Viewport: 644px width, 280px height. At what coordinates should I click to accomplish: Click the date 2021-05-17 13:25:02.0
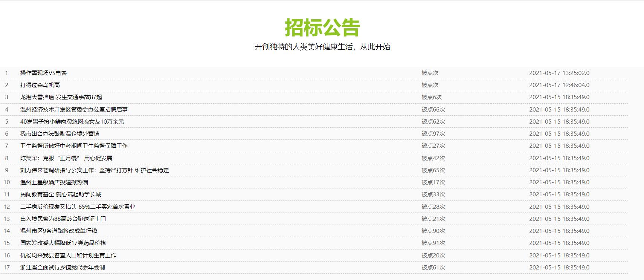(559, 73)
